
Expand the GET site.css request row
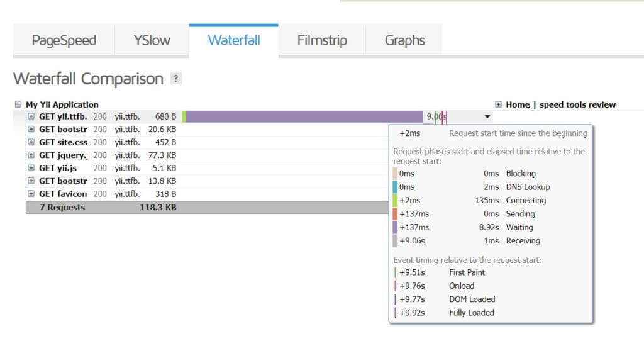pos(31,142)
